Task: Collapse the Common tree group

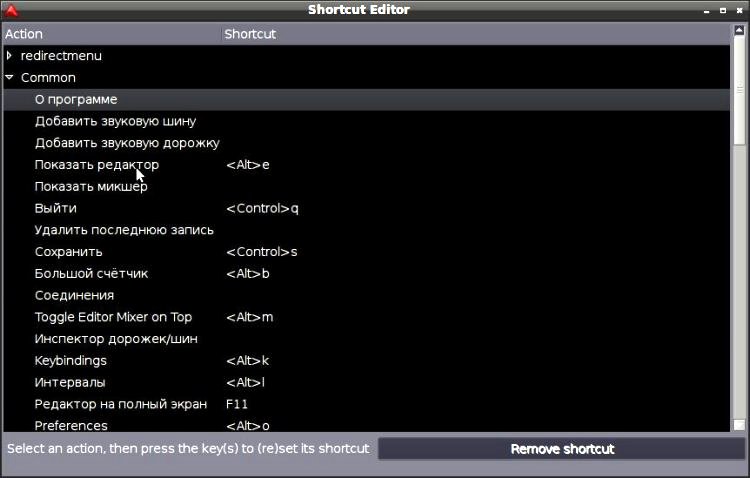Action: [9, 77]
